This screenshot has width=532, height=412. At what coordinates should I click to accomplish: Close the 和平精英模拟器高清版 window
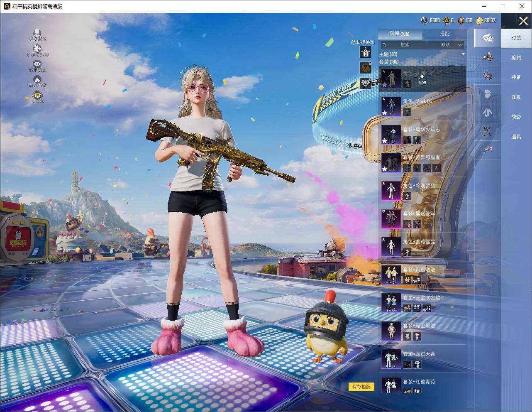[522, 6]
